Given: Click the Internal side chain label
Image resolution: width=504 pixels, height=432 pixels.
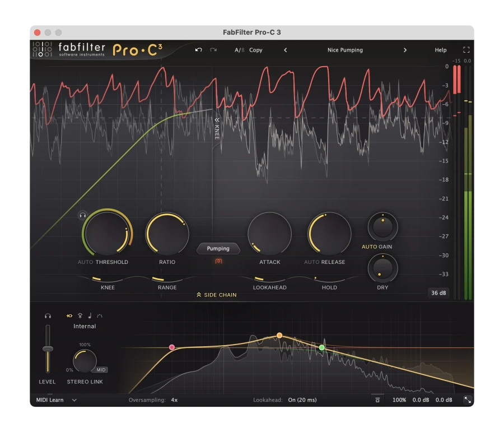Looking at the screenshot, I should [x=85, y=326].
